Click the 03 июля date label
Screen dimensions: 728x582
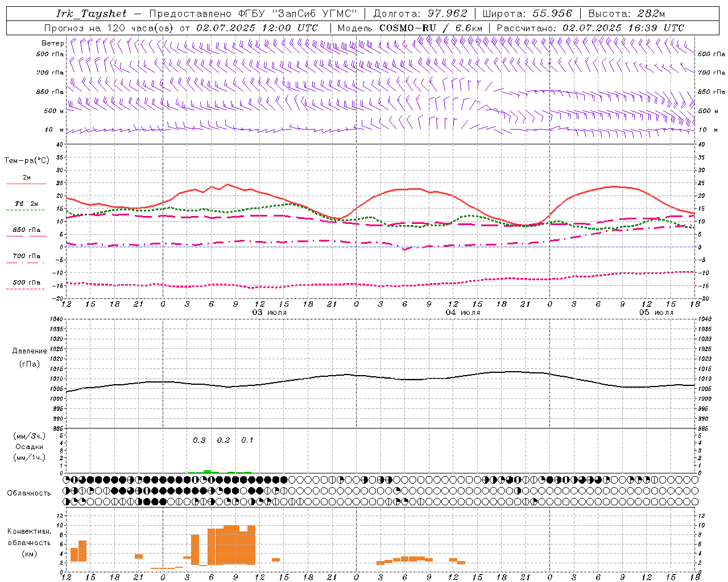(x=270, y=313)
